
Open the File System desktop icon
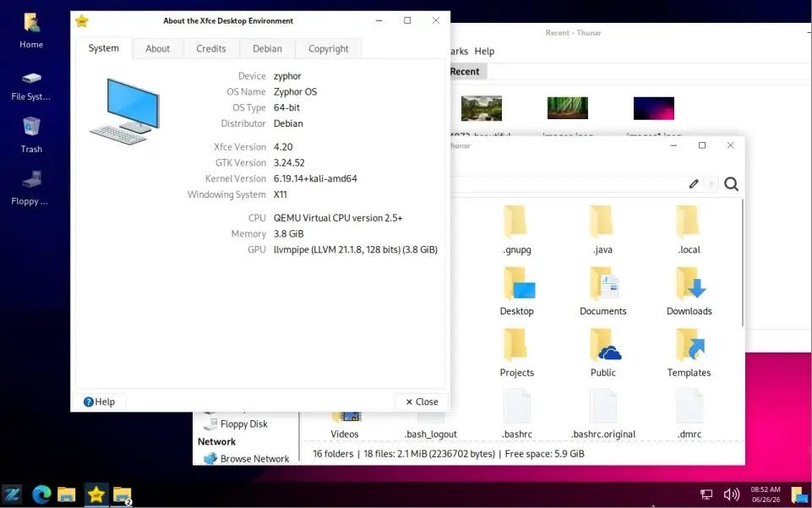pos(31,86)
